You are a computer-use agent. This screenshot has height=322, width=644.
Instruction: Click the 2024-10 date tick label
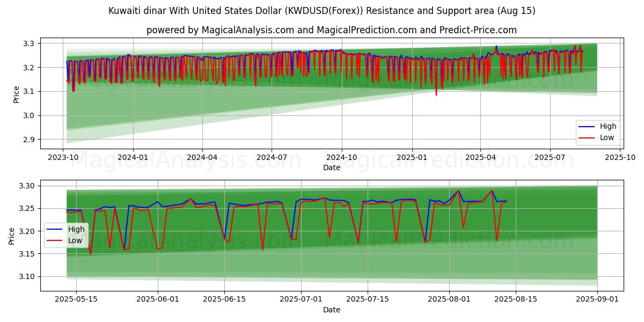click(x=342, y=158)
